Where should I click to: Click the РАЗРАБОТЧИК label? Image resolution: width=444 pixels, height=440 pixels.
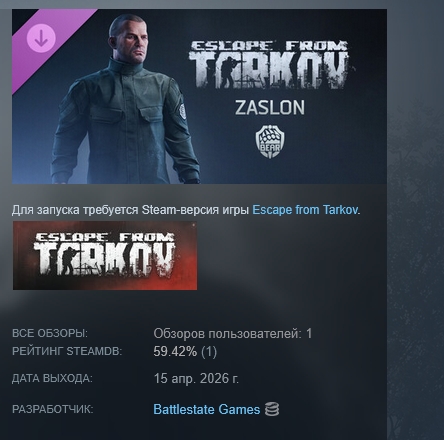(x=53, y=409)
